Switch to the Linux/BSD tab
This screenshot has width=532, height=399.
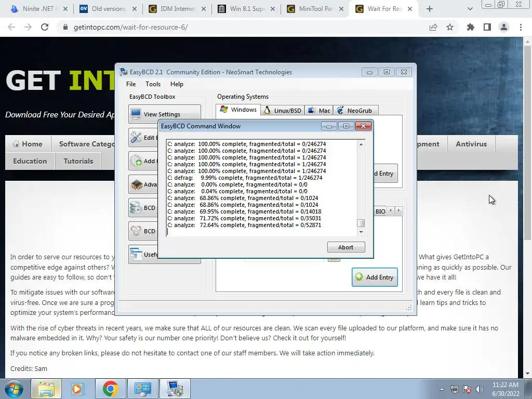click(282, 111)
